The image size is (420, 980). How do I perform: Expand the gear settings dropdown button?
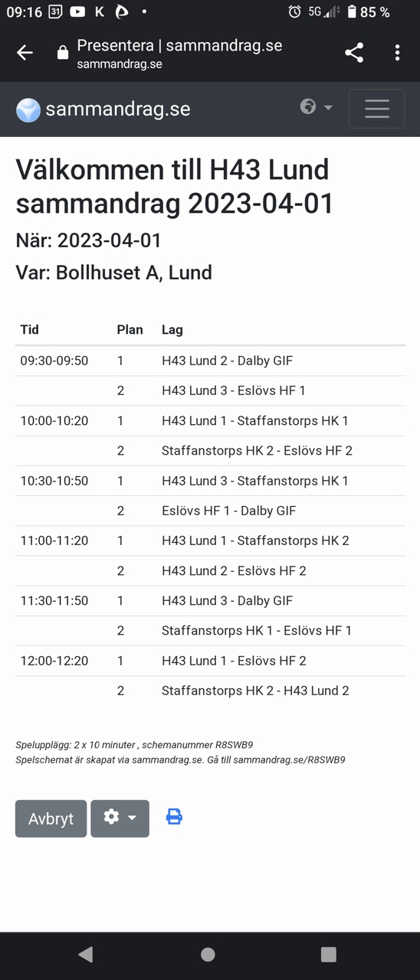coord(120,818)
